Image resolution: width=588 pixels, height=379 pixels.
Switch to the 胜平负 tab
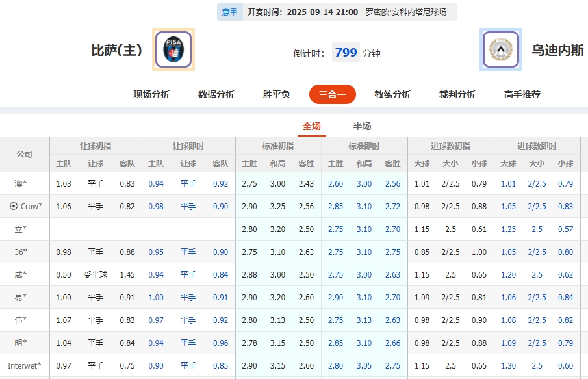pyautogui.click(x=276, y=94)
